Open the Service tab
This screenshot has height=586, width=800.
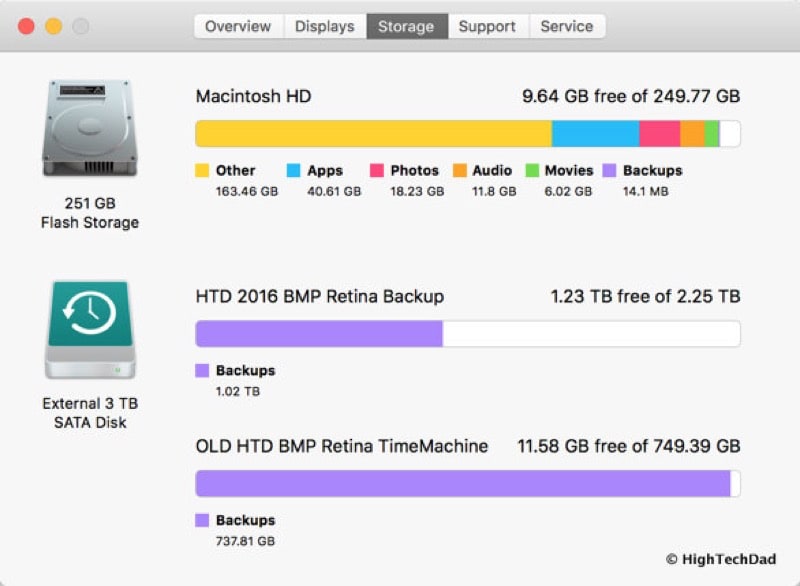(566, 27)
